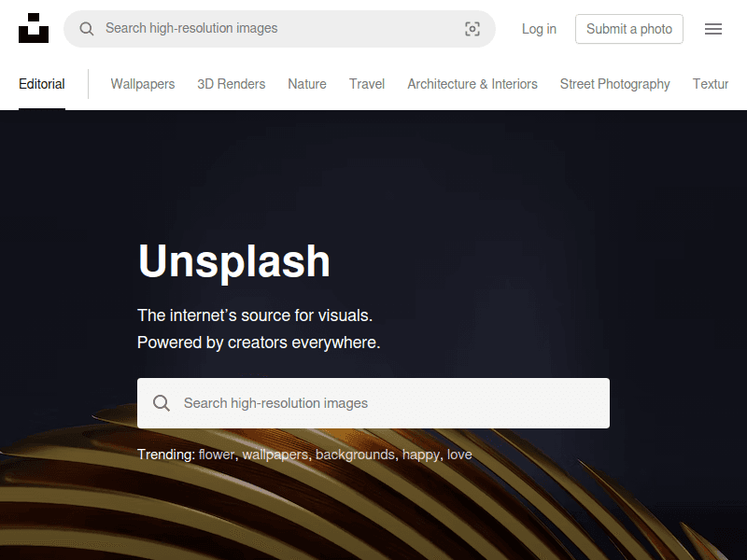Go to the Nature category
Screen dimensions: 747x560
(x=307, y=84)
